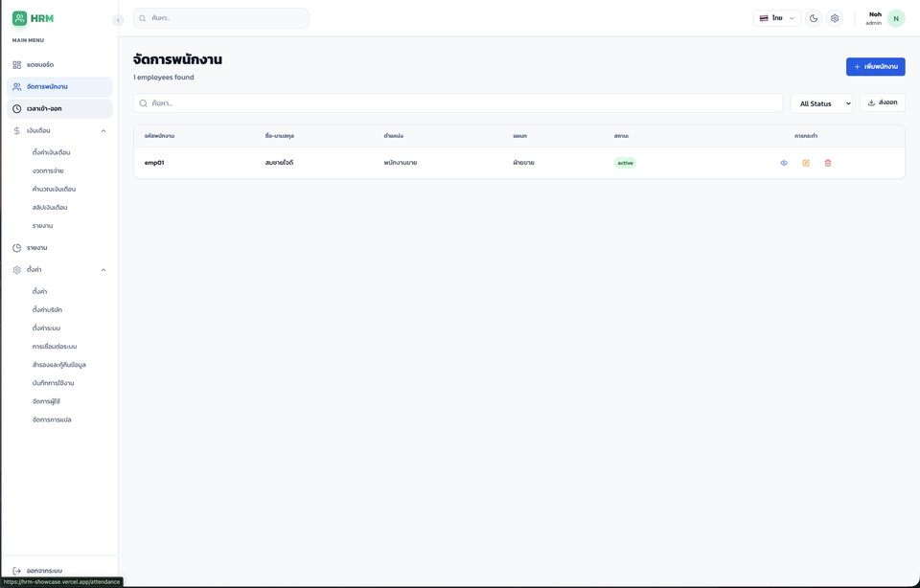This screenshot has width=920, height=588.
Task: Click the employee list search field
Action: (x=460, y=103)
